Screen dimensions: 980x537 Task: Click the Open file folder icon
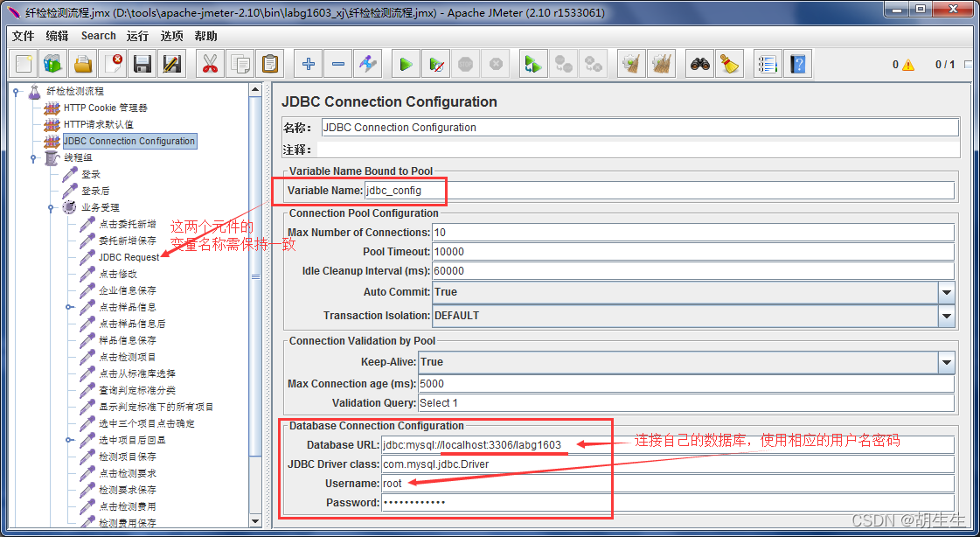pos(84,64)
